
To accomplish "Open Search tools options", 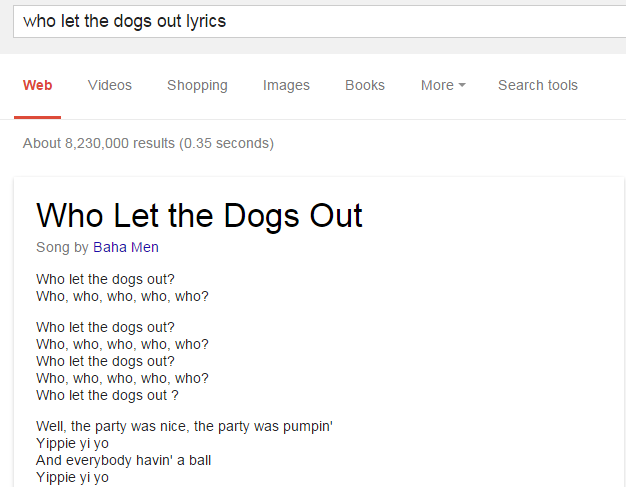I will pyautogui.click(x=538, y=85).
